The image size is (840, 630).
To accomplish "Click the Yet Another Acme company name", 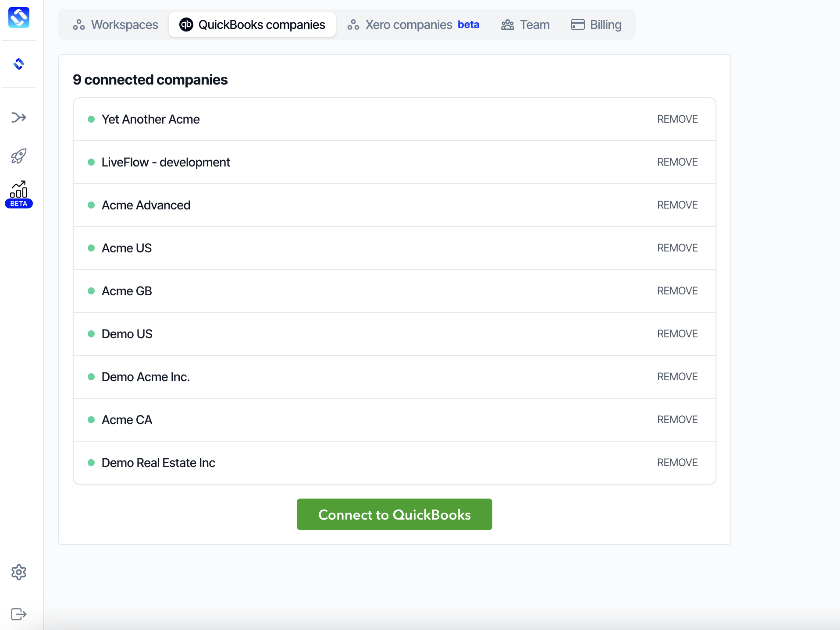I will pyautogui.click(x=150, y=119).
